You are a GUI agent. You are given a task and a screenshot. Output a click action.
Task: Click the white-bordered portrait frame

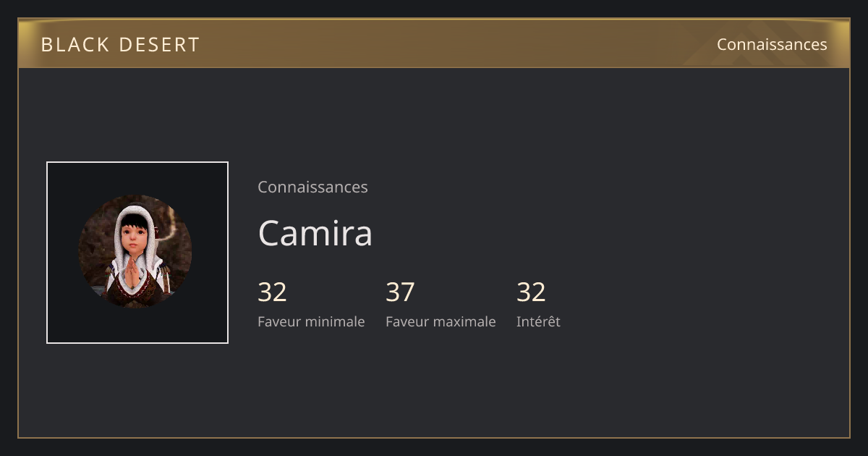click(137, 253)
